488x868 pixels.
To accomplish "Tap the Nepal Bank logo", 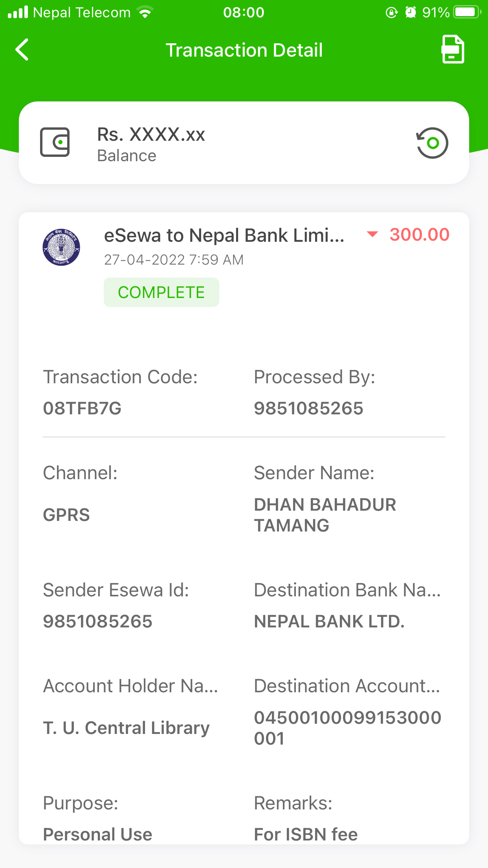I will (61, 247).
